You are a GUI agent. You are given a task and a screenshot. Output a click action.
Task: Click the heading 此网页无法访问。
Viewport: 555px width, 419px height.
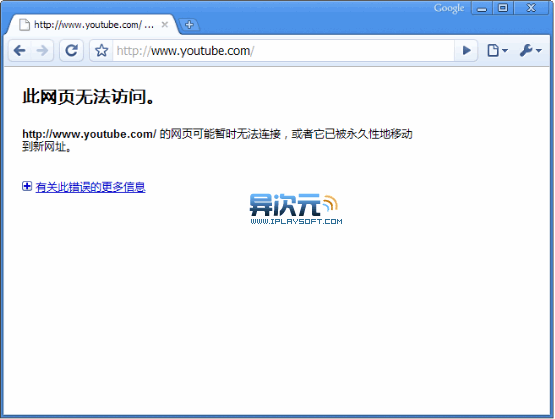pos(89,96)
